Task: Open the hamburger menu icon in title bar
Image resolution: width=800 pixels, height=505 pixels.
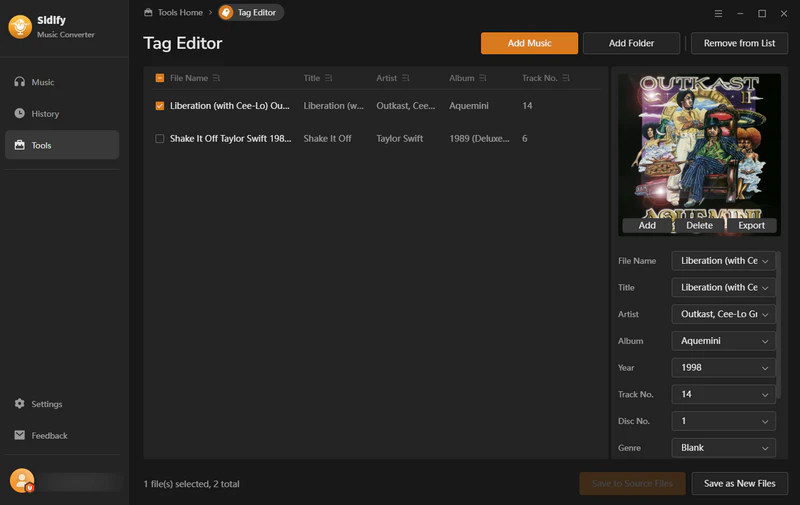Action: point(718,13)
